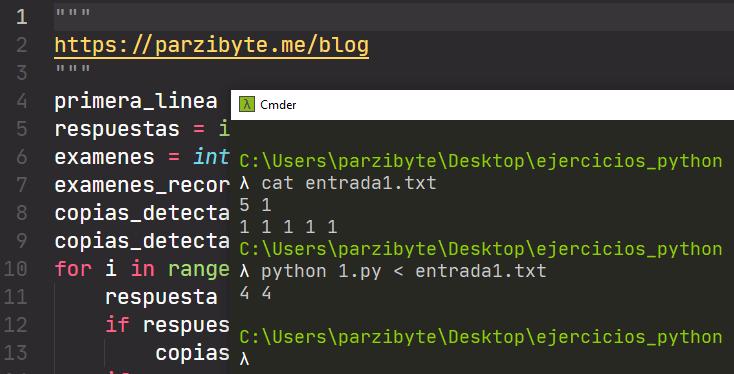This screenshot has width=734, height=374.
Task: Click the Cmder lambda icon in title bar
Action: pyautogui.click(x=246, y=104)
